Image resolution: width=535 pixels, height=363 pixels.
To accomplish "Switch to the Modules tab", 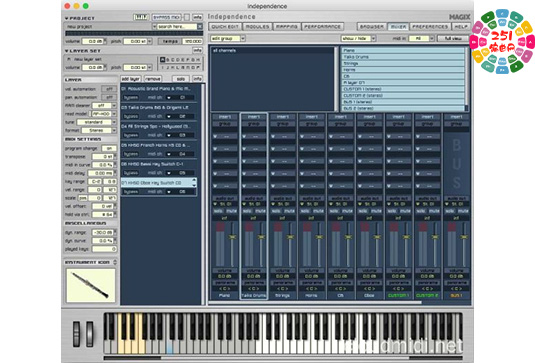I will 257,27.
